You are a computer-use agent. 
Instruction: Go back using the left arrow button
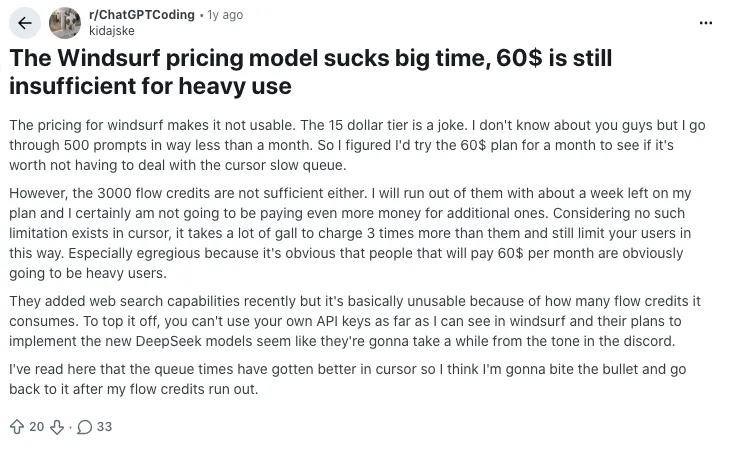24,22
